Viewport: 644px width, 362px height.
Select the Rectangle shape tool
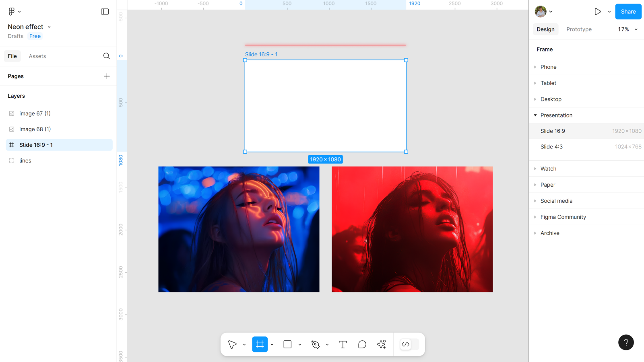coord(287,344)
